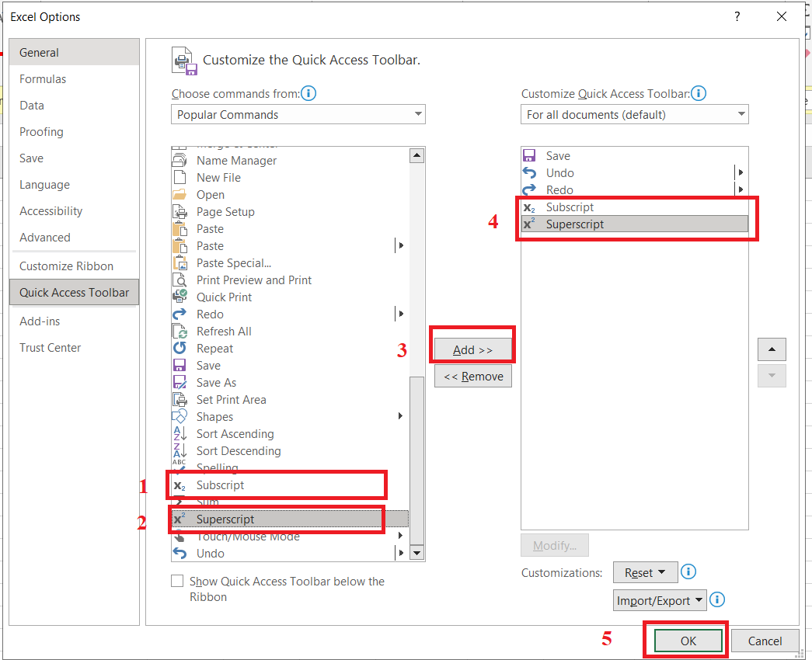Expand Redo arrow in Quick Access list

pos(741,189)
